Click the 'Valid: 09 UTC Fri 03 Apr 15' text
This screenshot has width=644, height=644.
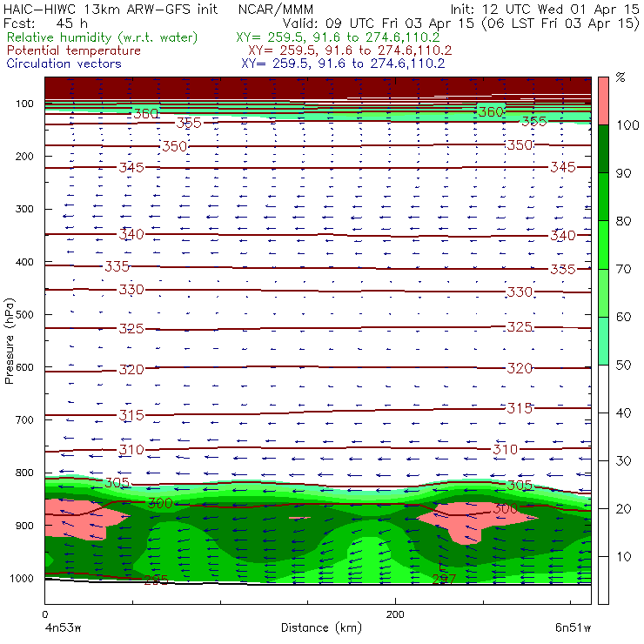click(x=378, y=23)
